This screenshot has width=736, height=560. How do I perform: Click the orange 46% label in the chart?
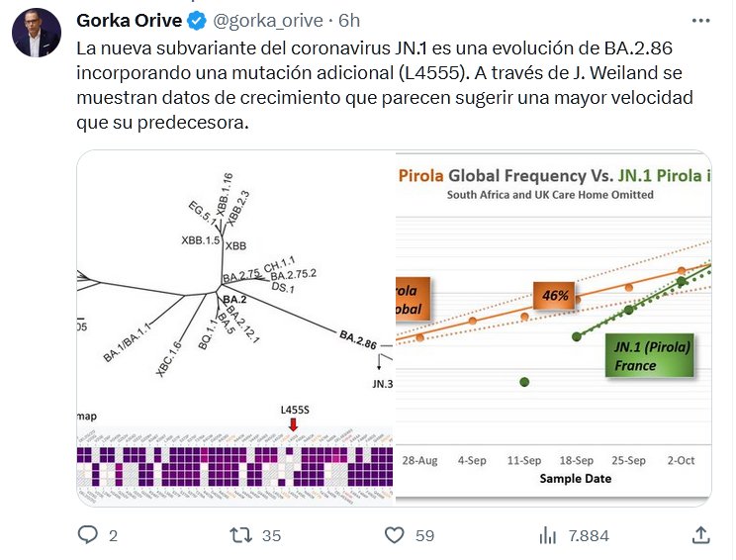coord(555,295)
